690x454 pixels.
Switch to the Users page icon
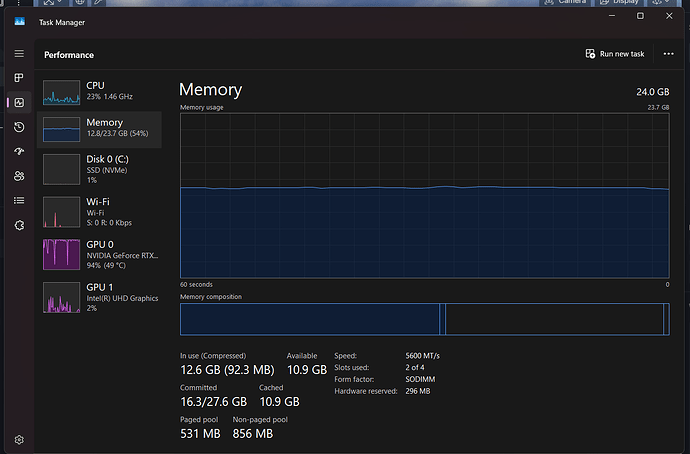point(19,176)
